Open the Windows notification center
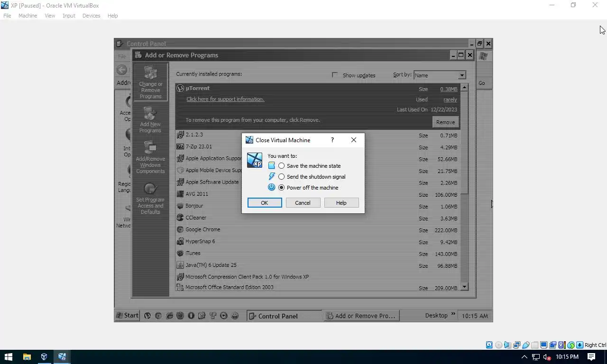The width and height of the screenshot is (607, 364). tap(591, 357)
